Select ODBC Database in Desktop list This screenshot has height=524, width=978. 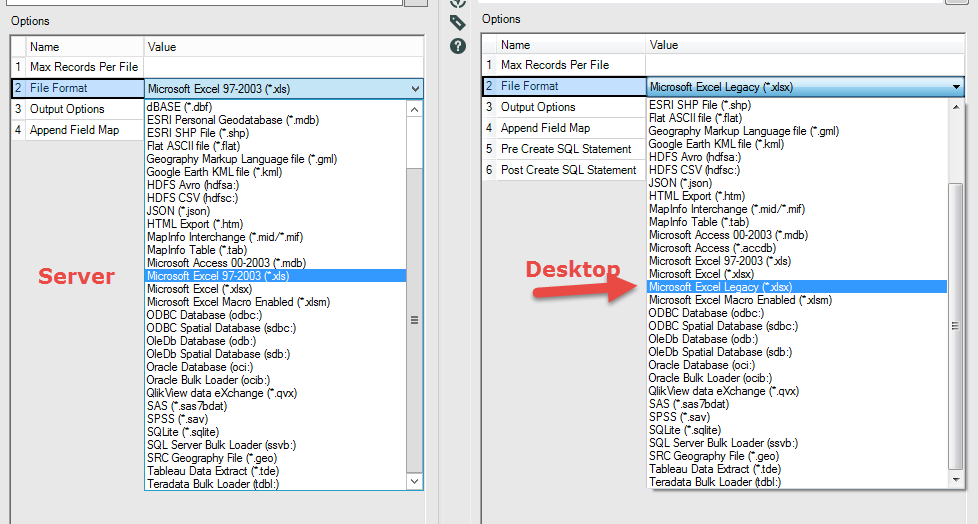pos(706,313)
